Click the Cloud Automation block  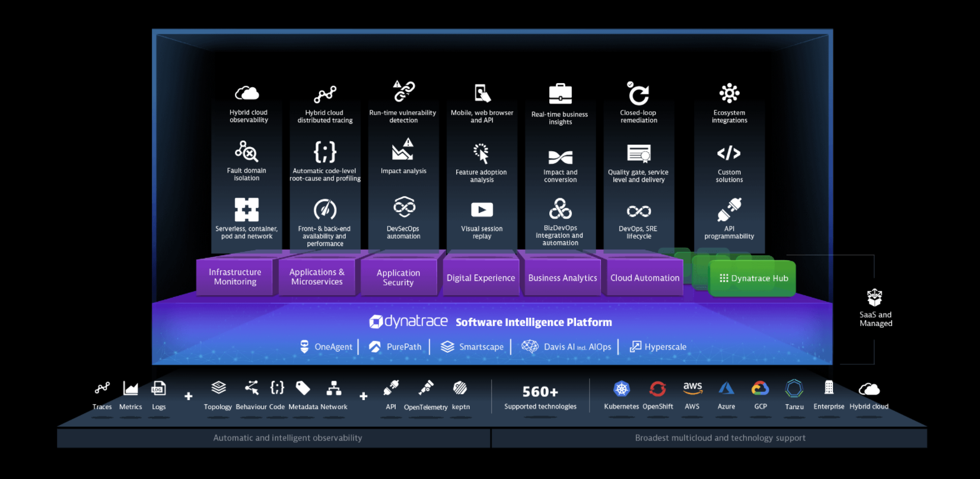point(645,277)
